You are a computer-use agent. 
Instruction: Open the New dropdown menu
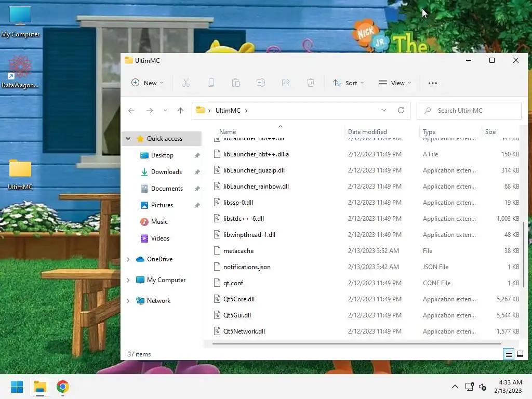coord(148,83)
